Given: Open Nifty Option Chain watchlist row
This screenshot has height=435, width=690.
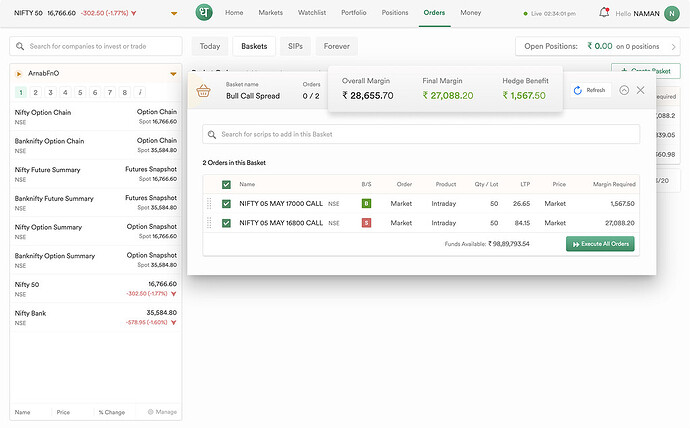Looking at the screenshot, I should pyautogui.click(x=95, y=117).
